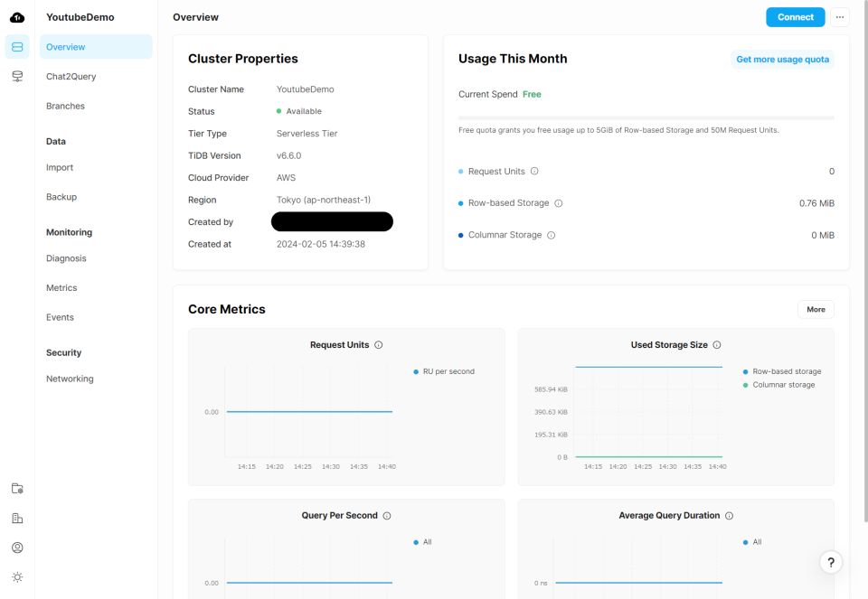This screenshot has width=868, height=599.
Task: Click the Tokyo (ap-northeast-1) region value
Action: [x=324, y=200]
